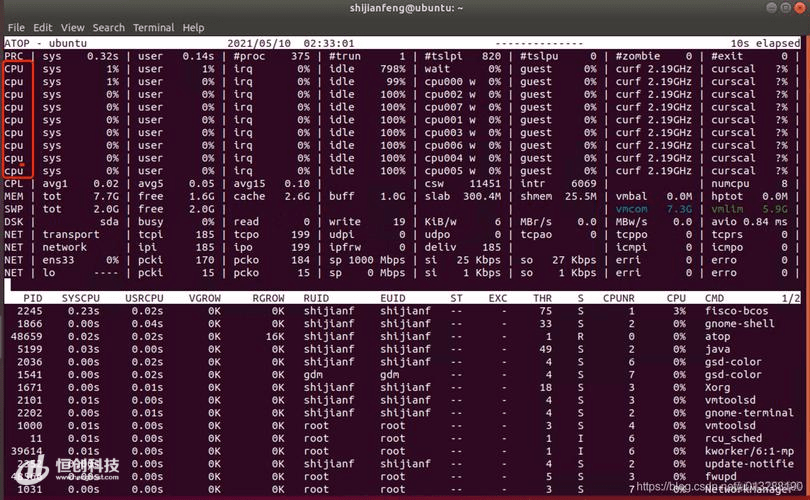Click PID 48659 in the process list
This screenshot has width=810, height=500.
click(27, 336)
